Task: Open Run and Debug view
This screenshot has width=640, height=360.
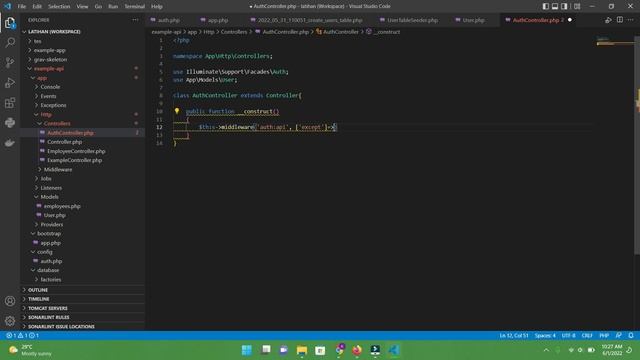Action: coord(10,82)
